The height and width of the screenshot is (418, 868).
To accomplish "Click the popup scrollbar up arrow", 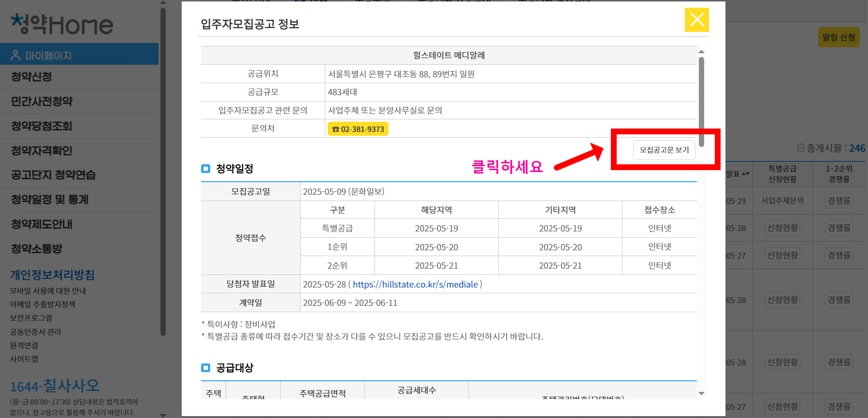I will [x=701, y=51].
